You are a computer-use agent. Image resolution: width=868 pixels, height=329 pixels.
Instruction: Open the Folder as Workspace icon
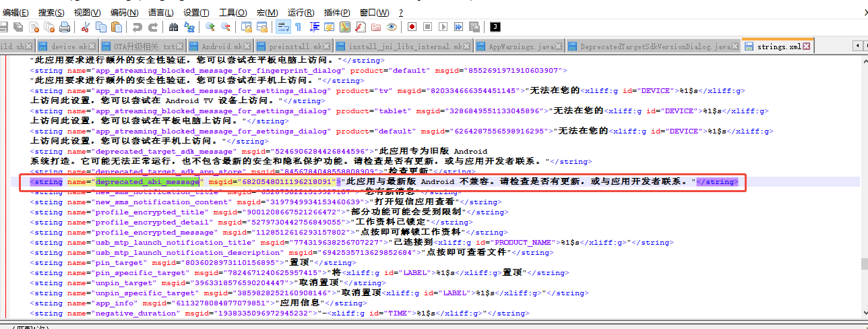pos(375,27)
